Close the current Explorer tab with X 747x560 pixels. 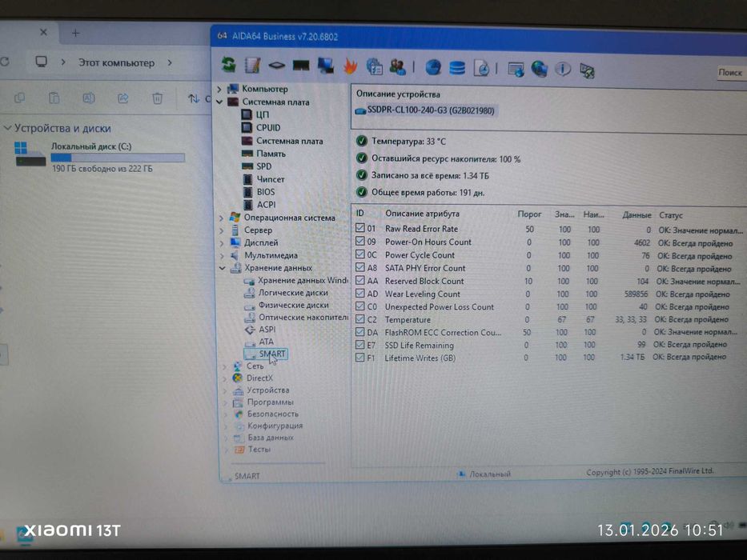(43, 32)
